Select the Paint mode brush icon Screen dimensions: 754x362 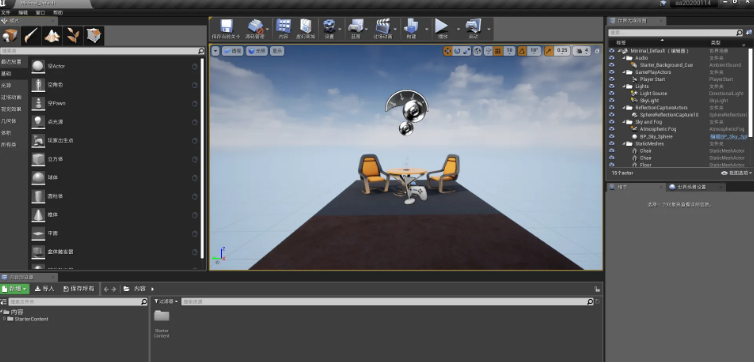(31, 36)
